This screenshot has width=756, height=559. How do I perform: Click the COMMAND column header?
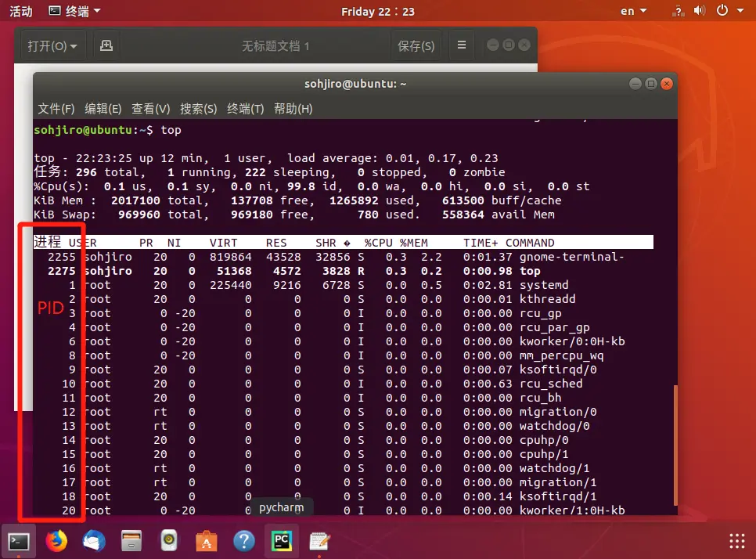[x=530, y=243]
